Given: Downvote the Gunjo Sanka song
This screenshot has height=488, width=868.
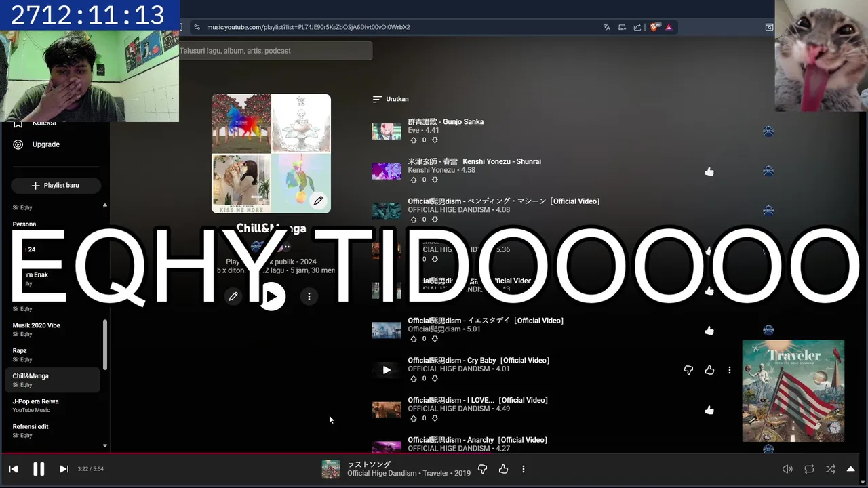Looking at the screenshot, I should click(435, 140).
